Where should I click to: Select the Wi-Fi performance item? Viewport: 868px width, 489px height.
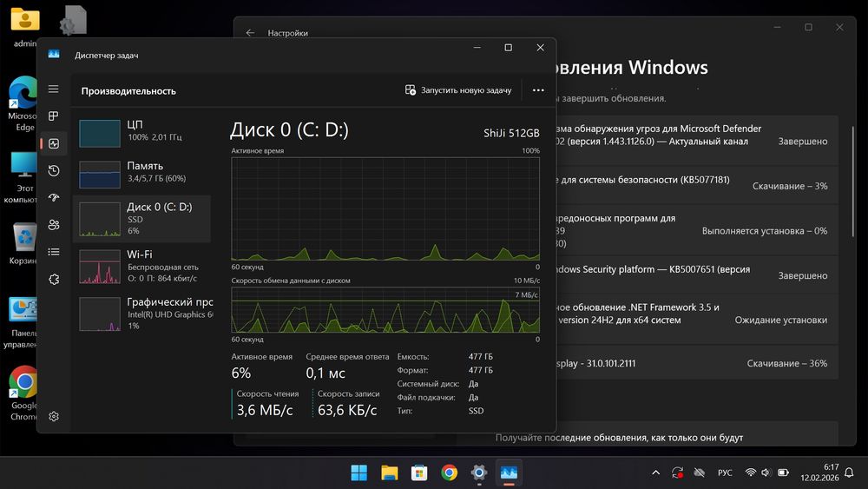pos(142,267)
